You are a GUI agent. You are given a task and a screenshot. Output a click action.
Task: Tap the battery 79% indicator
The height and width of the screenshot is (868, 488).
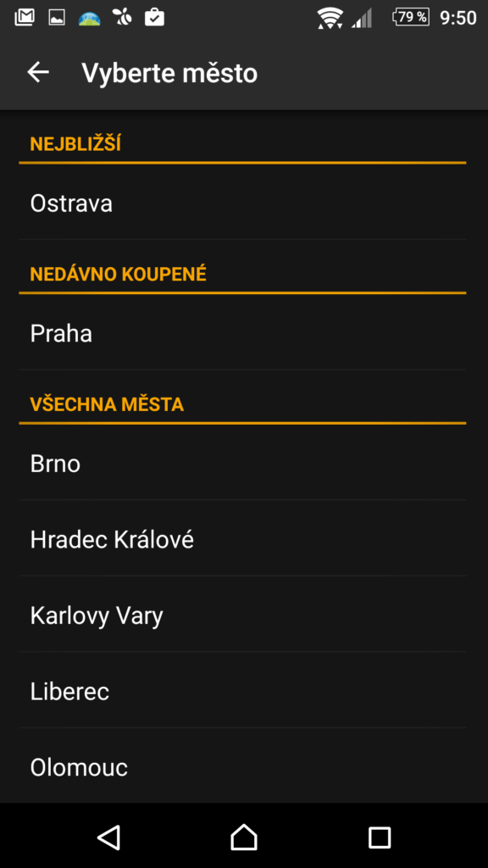click(x=411, y=18)
